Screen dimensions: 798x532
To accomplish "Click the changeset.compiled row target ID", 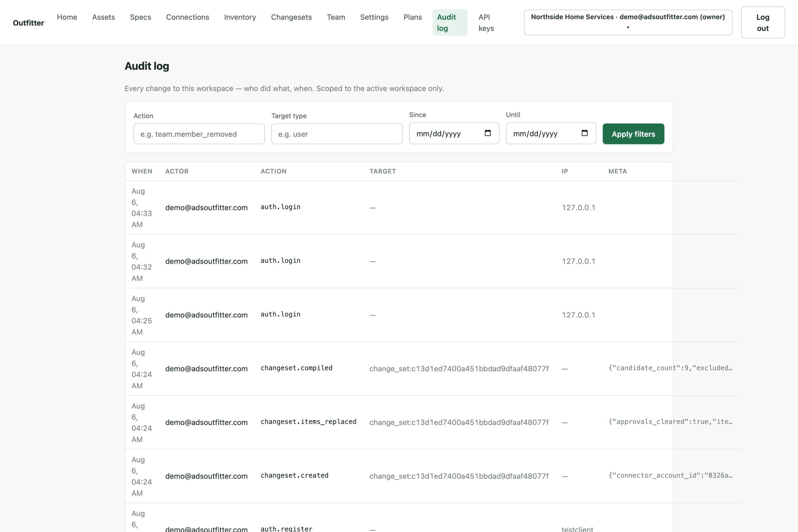I will (x=459, y=368).
